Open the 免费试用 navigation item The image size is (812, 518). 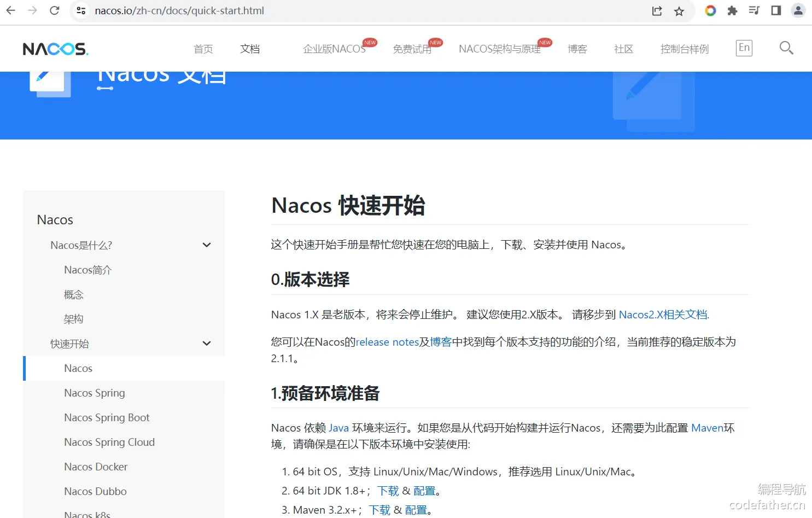coord(412,49)
